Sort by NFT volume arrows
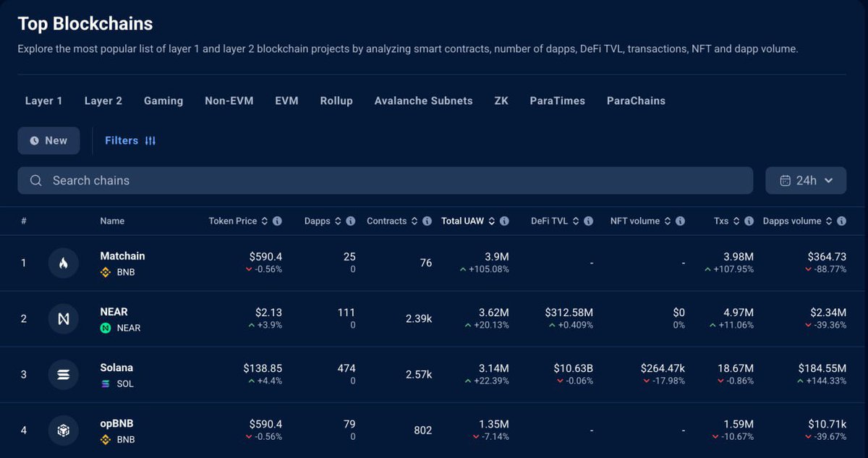The image size is (868, 458). click(x=668, y=221)
